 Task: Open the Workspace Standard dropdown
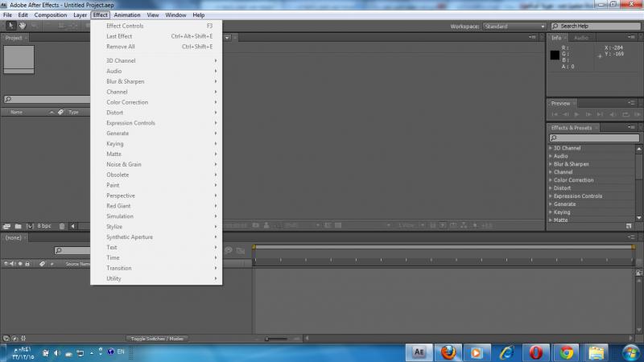(x=514, y=27)
